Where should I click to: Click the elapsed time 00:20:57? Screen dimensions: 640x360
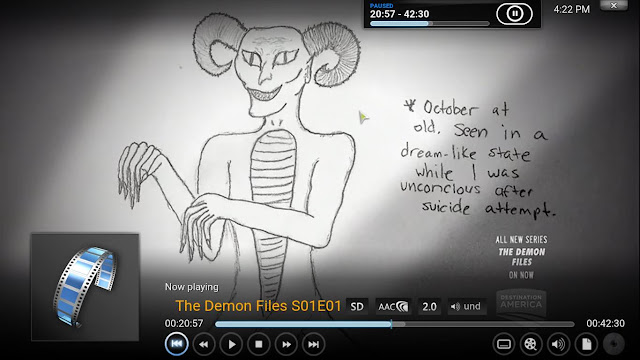pyautogui.click(x=184, y=323)
